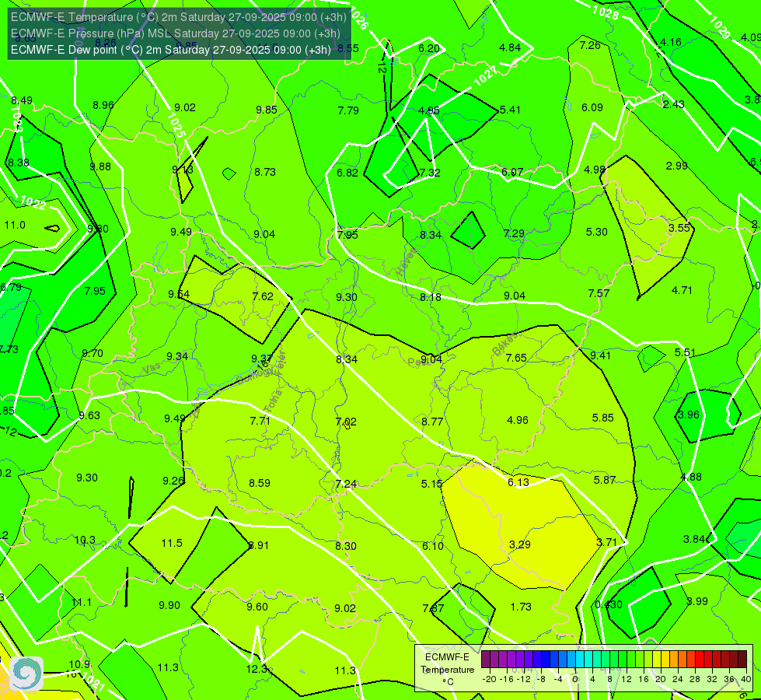Click the 1027 isobar pressure label
Screen dimensions: 761x700
coord(485,76)
